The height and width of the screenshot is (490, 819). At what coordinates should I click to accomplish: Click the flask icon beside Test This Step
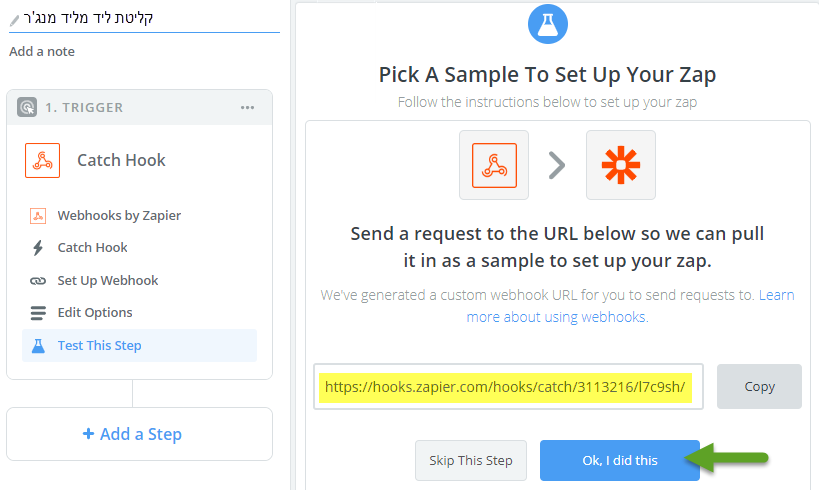(x=38, y=346)
